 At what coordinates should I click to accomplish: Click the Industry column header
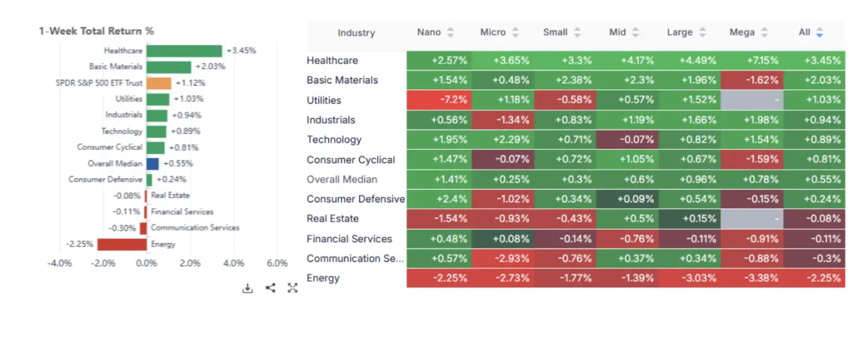pyautogui.click(x=356, y=33)
